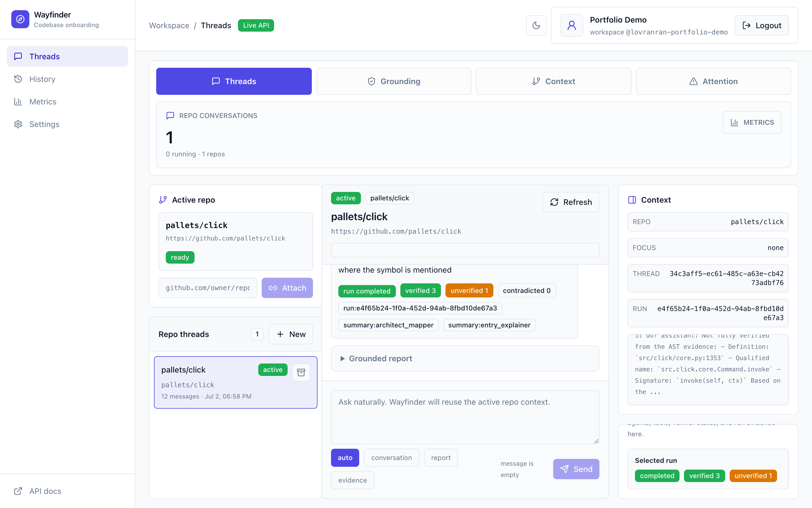Switch to the Threads tab

point(234,81)
